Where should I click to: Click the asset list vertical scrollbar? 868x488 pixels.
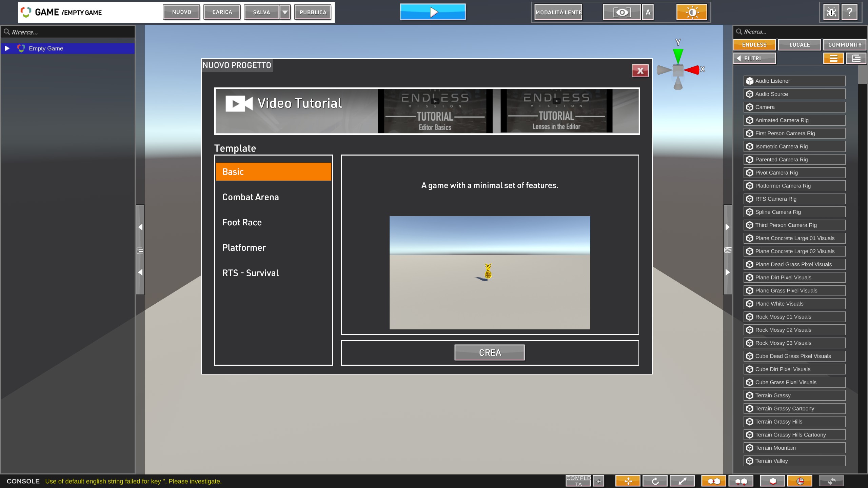click(x=862, y=75)
